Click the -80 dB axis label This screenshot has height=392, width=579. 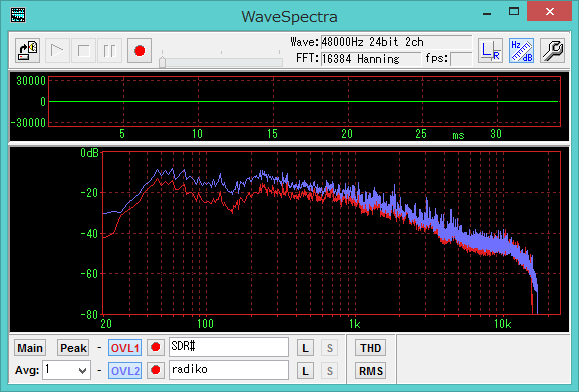(x=89, y=314)
